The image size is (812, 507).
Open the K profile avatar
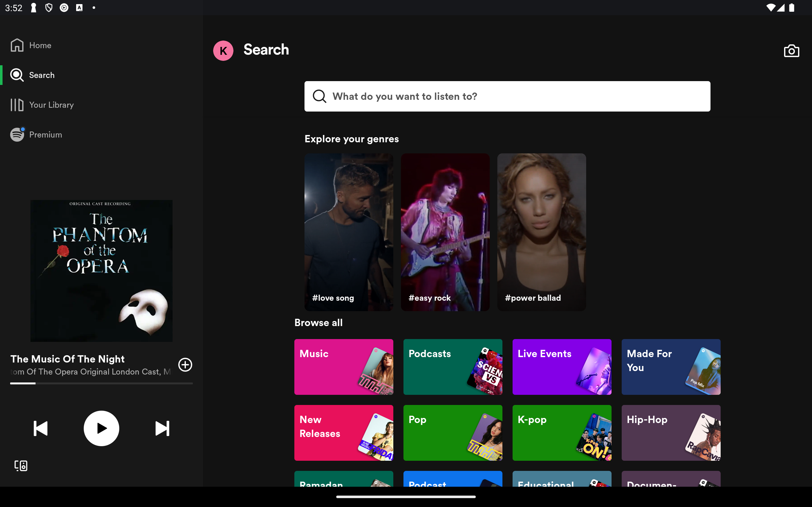point(223,51)
